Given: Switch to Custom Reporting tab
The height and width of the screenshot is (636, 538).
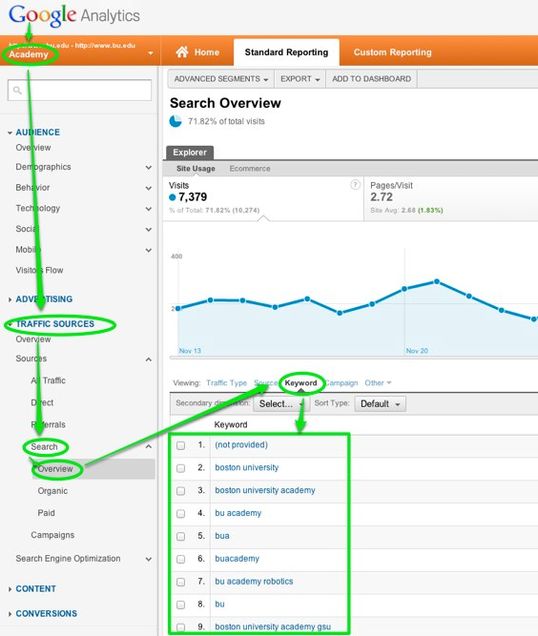Looking at the screenshot, I should pos(392,52).
